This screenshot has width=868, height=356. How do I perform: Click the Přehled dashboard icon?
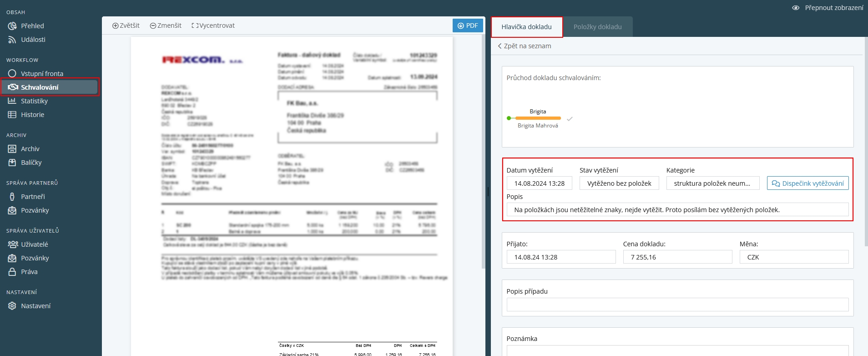[12, 26]
